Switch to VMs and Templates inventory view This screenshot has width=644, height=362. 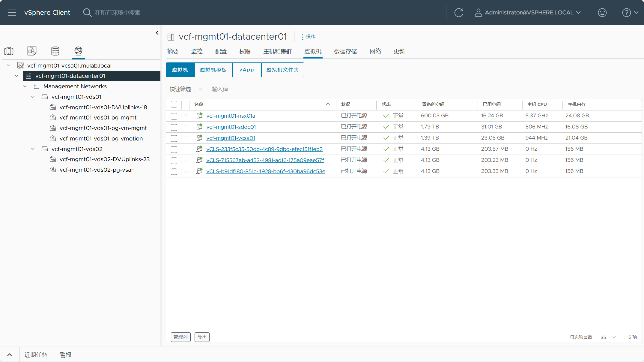click(32, 51)
